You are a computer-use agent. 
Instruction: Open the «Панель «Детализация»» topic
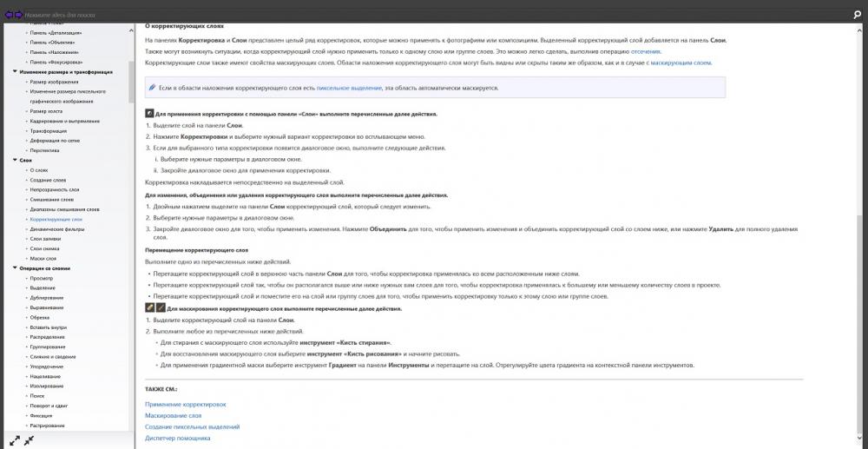[x=56, y=33]
